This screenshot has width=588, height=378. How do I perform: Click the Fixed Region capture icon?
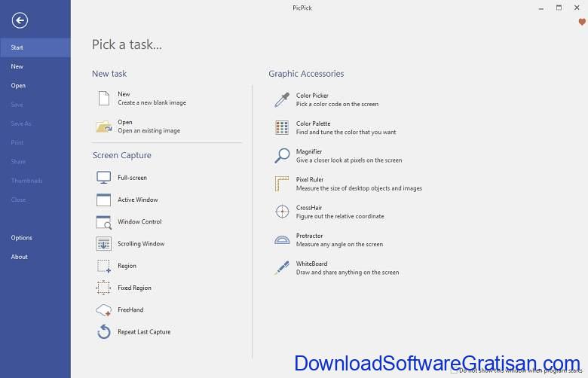point(103,288)
